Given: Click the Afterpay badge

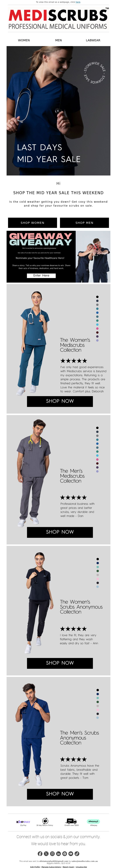Looking at the screenshot, I should pos(94,821).
